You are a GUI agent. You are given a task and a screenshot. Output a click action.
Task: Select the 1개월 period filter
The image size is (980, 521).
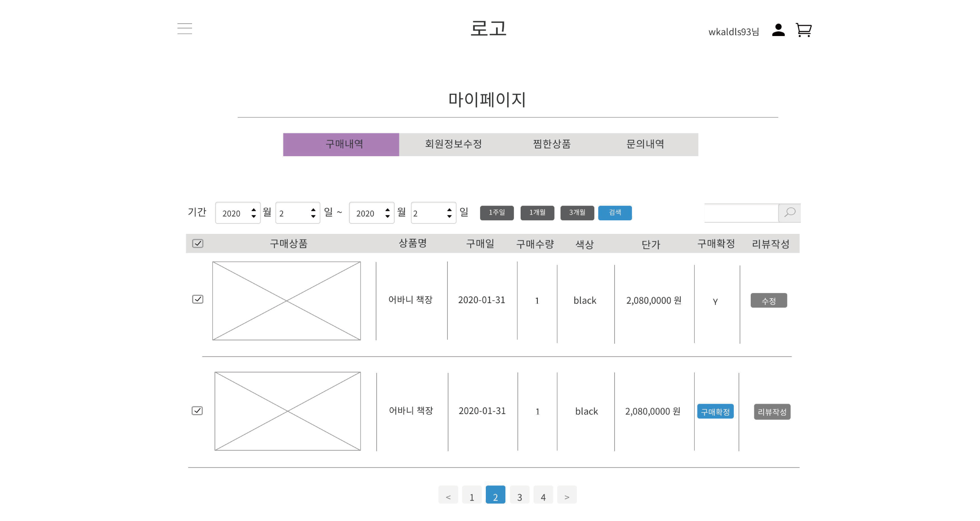pyautogui.click(x=537, y=213)
